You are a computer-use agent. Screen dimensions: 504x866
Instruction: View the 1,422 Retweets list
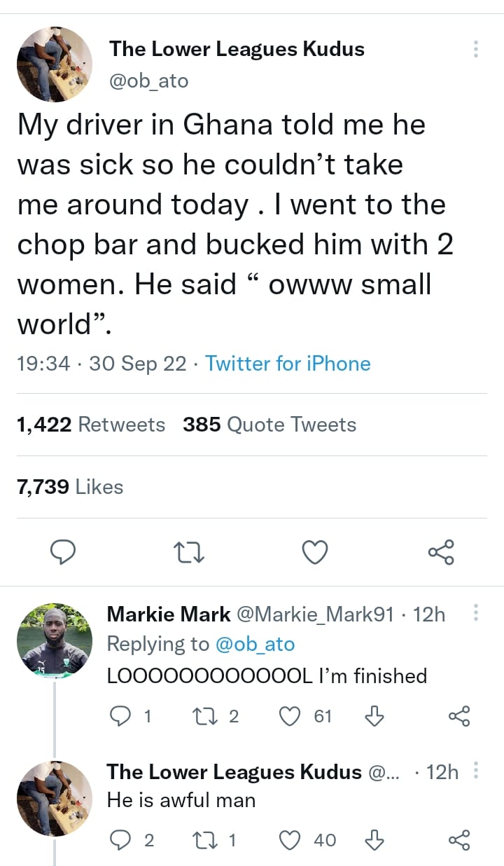(x=91, y=425)
